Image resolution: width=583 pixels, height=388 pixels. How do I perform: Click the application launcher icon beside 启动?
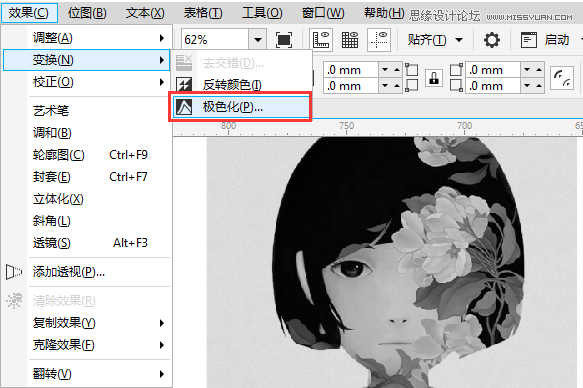(x=529, y=40)
